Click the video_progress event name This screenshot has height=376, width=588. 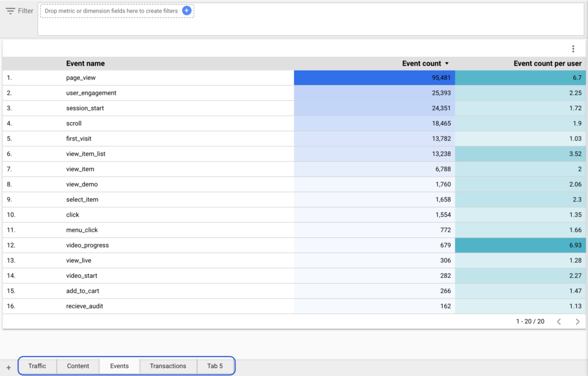(x=87, y=245)
